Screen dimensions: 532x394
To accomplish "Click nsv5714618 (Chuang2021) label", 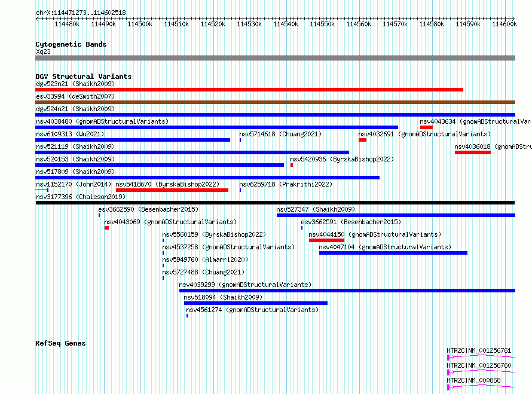I will 280,134.
